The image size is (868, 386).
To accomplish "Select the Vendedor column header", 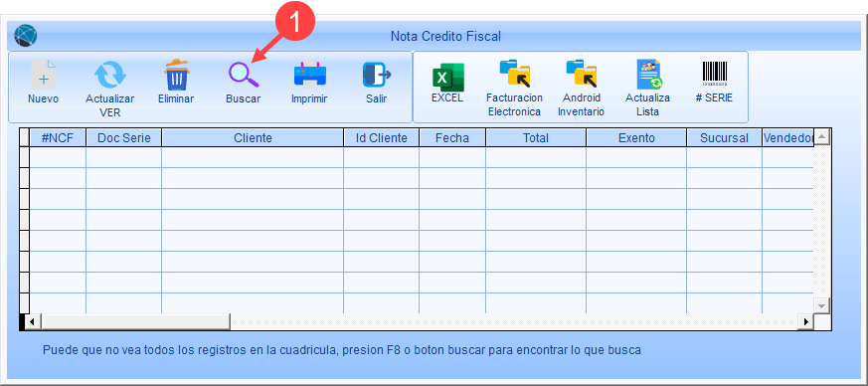I will pos(787,138).
